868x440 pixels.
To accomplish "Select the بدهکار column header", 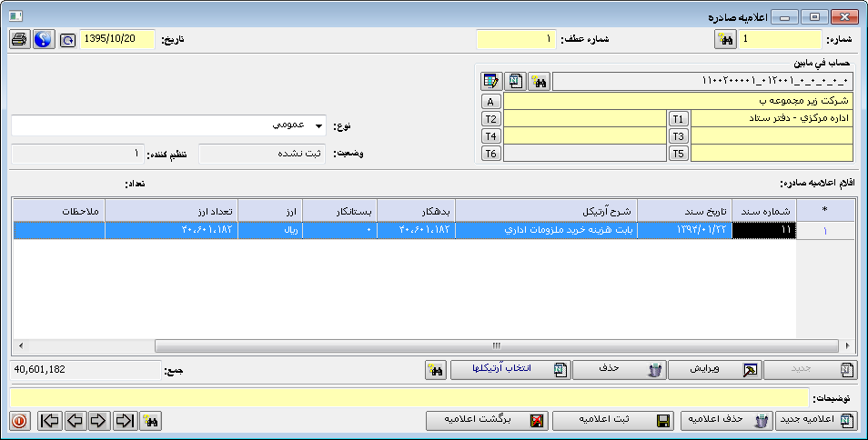I will (x=414, y=210).
